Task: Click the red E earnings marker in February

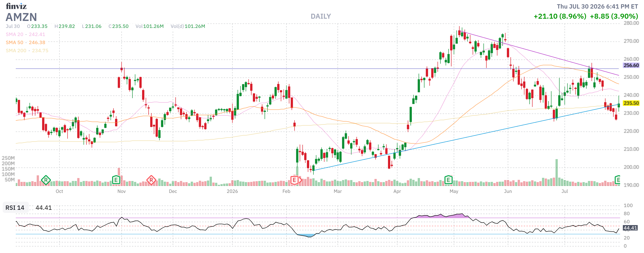Action: pyautogui.click(x=295, y=180)
